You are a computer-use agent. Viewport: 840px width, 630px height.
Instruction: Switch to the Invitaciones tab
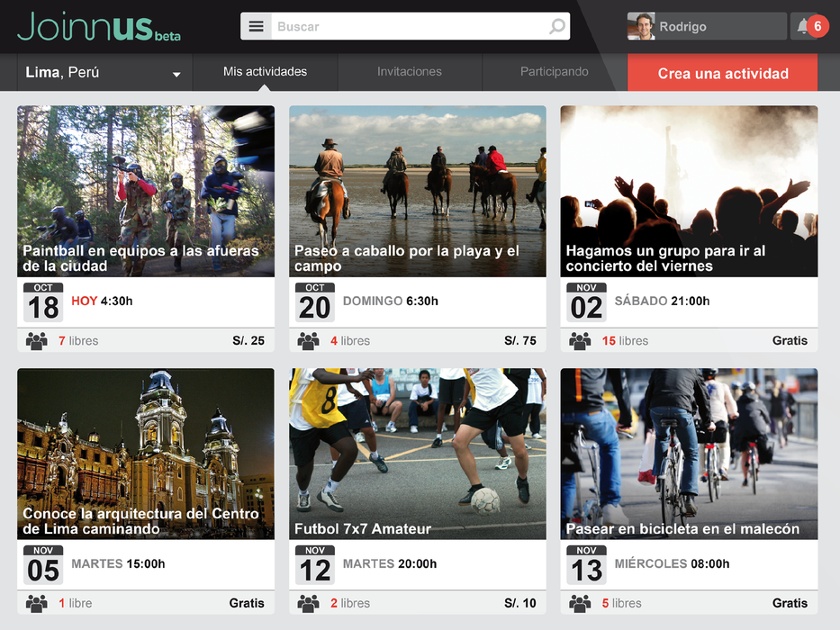410,72
